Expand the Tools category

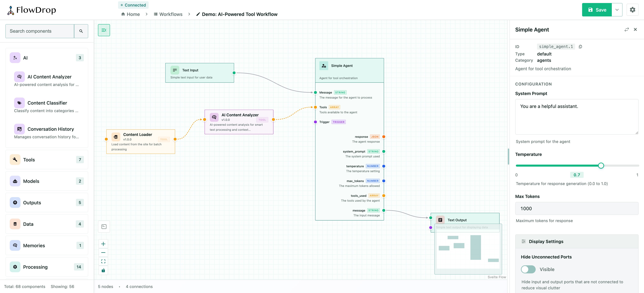(x=47, y=160)
